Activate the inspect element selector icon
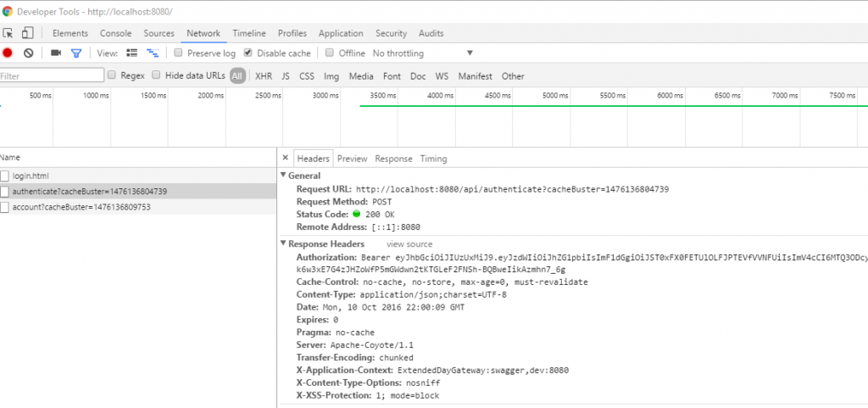The width and height of the screenshot is (868, 408). (8, 33)
